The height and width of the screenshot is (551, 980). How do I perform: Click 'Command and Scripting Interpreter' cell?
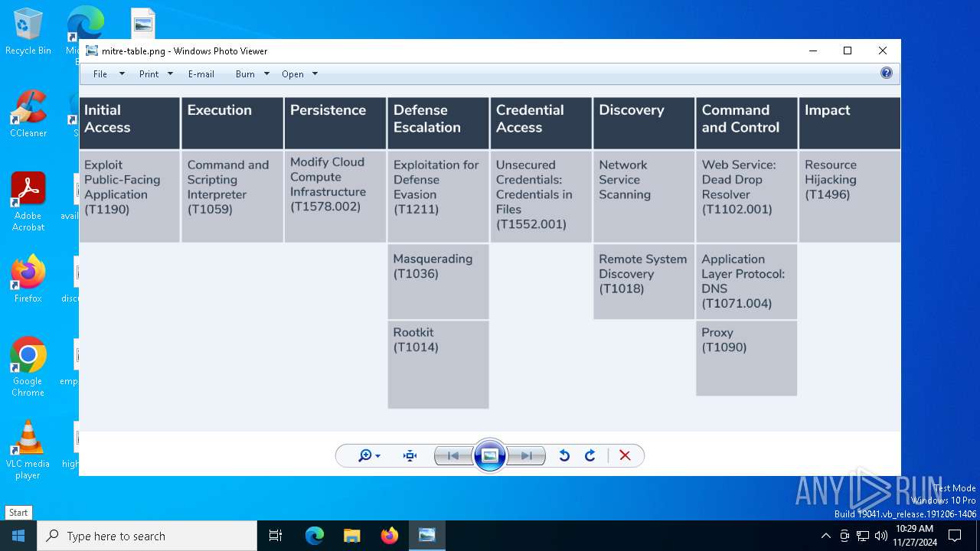[x=232, y=197]
